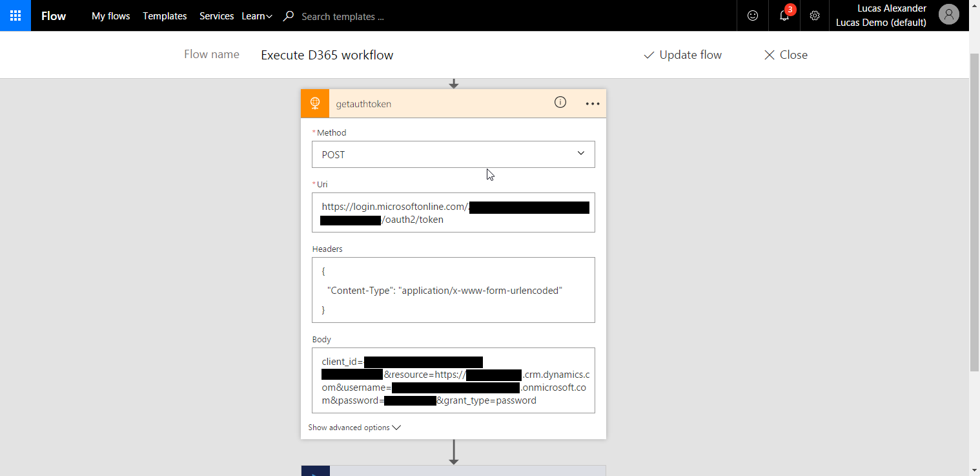
Task: Edit the Flow name field
Action: click(327, 55)
